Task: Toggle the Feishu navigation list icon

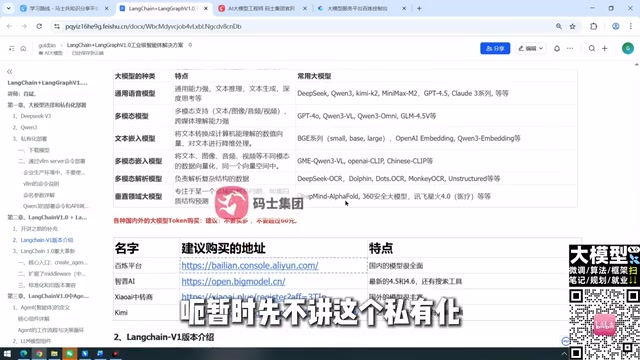Action: click(11, 48)
